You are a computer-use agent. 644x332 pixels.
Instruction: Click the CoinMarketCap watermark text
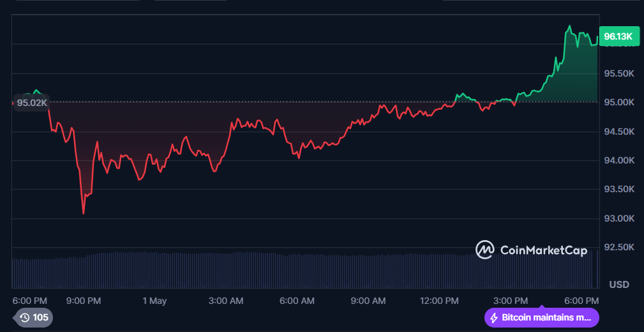(543, 250)
